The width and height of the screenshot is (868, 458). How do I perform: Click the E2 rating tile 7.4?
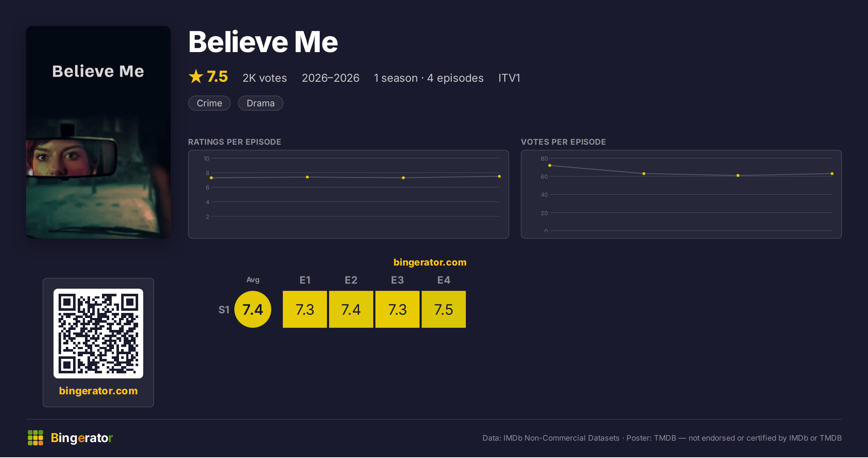[x=351, y=309]
